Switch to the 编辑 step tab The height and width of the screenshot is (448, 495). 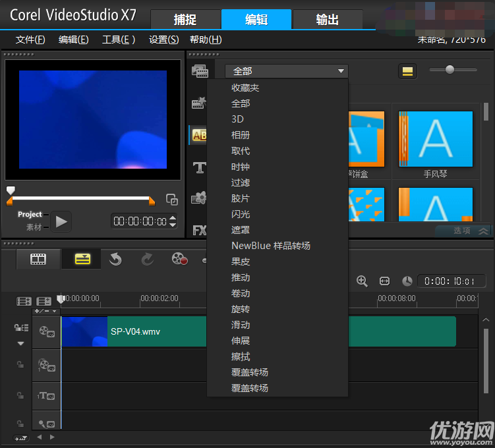(256, 20)
